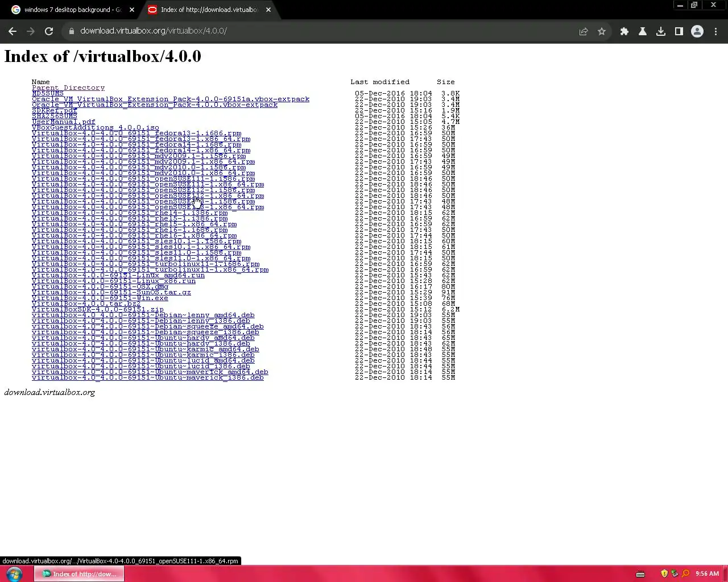728x582 pixels.
Task: Download VirtualBox-4.0.0.tar.bz2 source
Action: pos(86,304)
